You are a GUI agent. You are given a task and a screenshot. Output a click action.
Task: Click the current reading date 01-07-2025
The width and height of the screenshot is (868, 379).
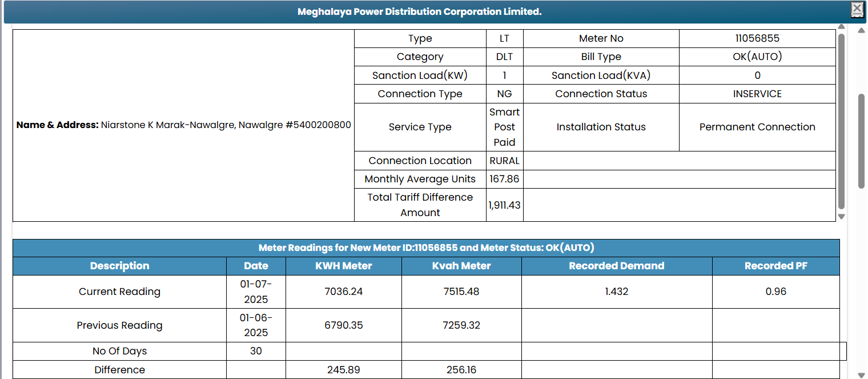256,292
